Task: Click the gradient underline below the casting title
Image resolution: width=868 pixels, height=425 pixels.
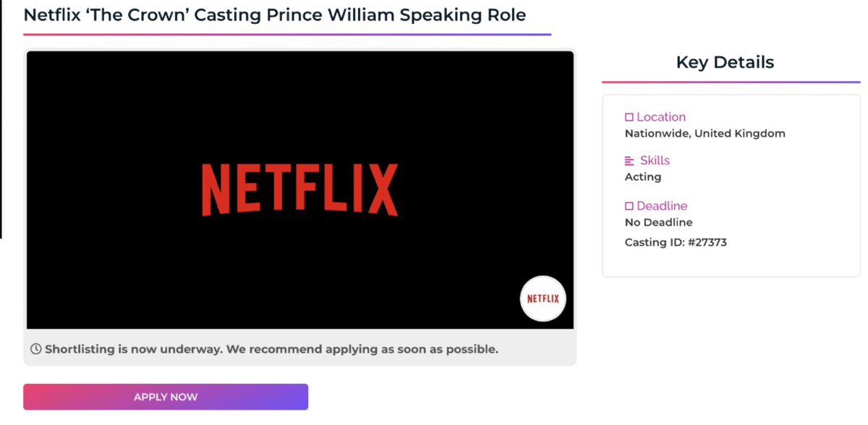Action: coord(287,34)
